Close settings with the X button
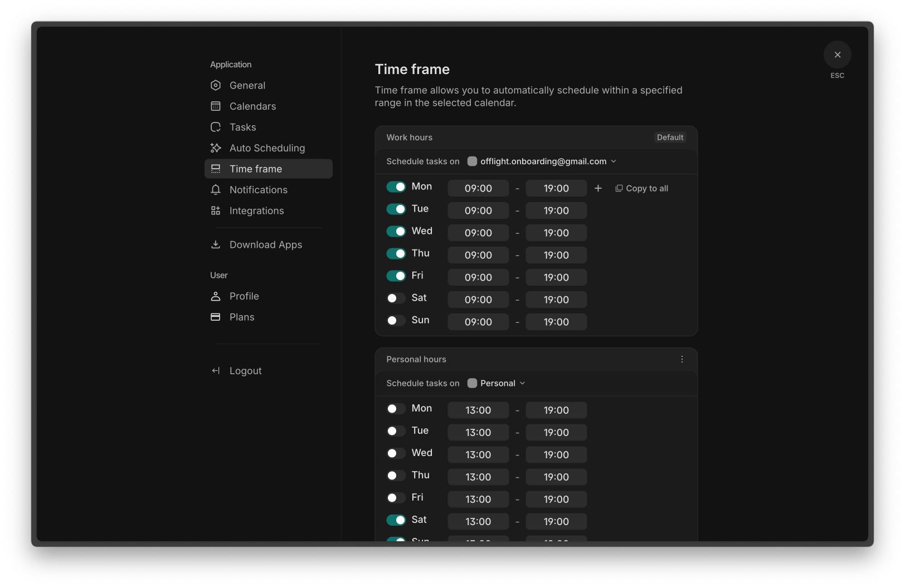This screenshot has width=905, height=588. coord(838,55)
